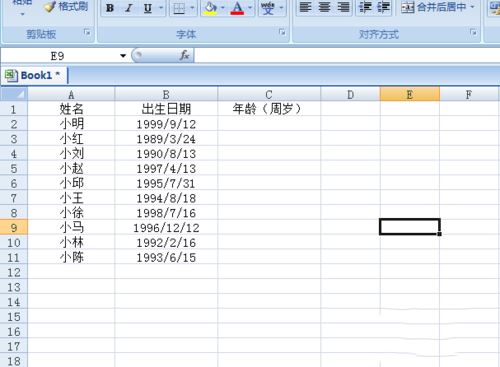Click cell containing 1993/6/15

pyautogui.click(x=166, y=257)
